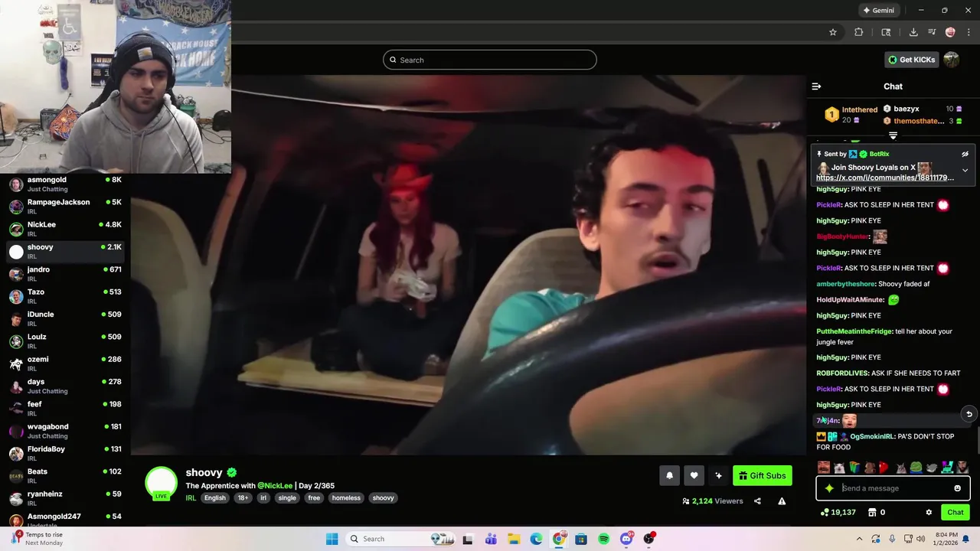980x551 pixels.
Task: Open the Gift Subs button
Action: (x=762, y=475)
